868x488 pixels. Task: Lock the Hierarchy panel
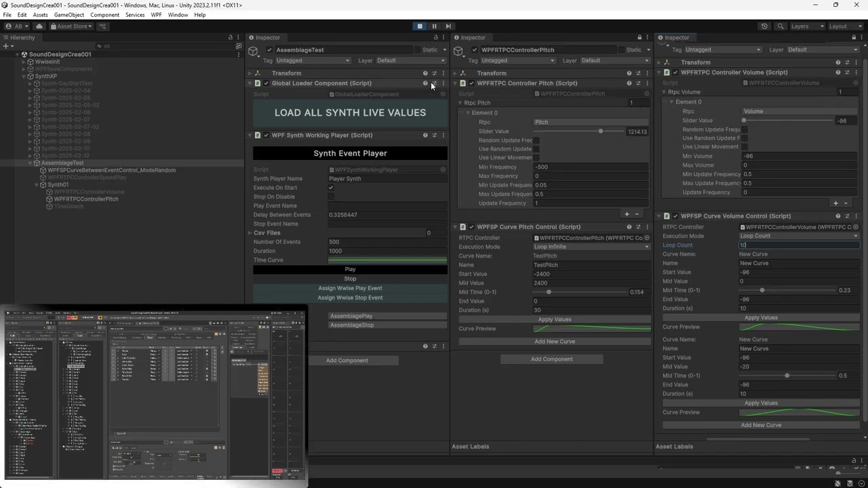231,37
